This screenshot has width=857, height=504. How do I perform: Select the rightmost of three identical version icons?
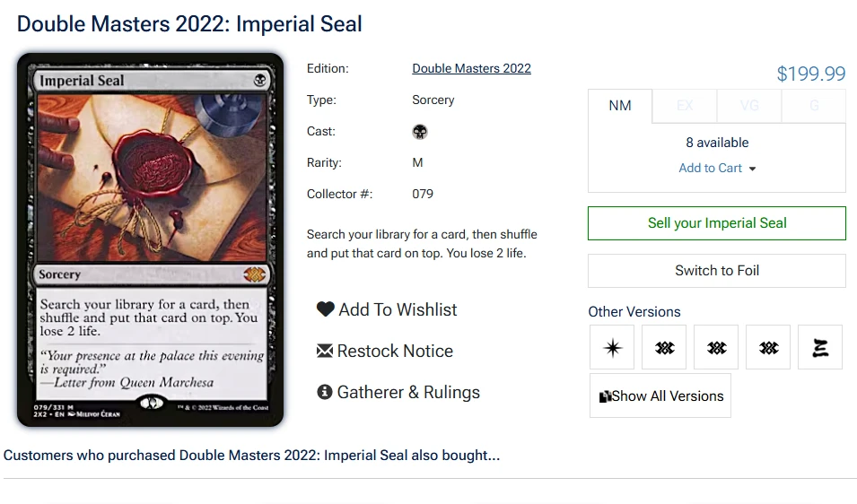click(x=768, y=348)
